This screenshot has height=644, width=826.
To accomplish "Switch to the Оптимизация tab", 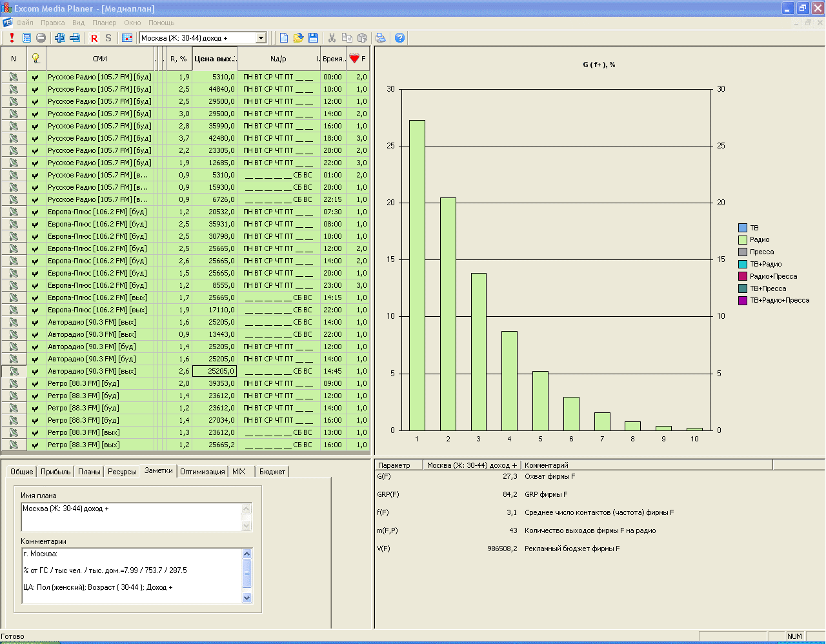I will tap(202, 472).
